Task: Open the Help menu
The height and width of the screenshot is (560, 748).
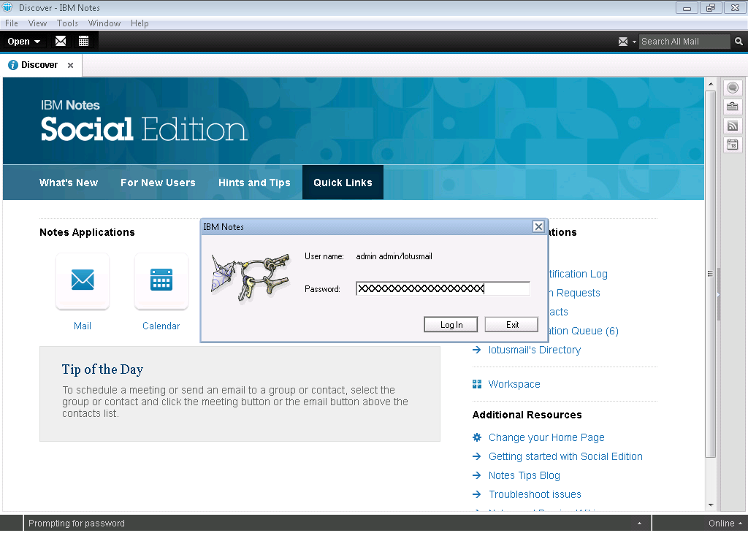Action: point(140,23)
